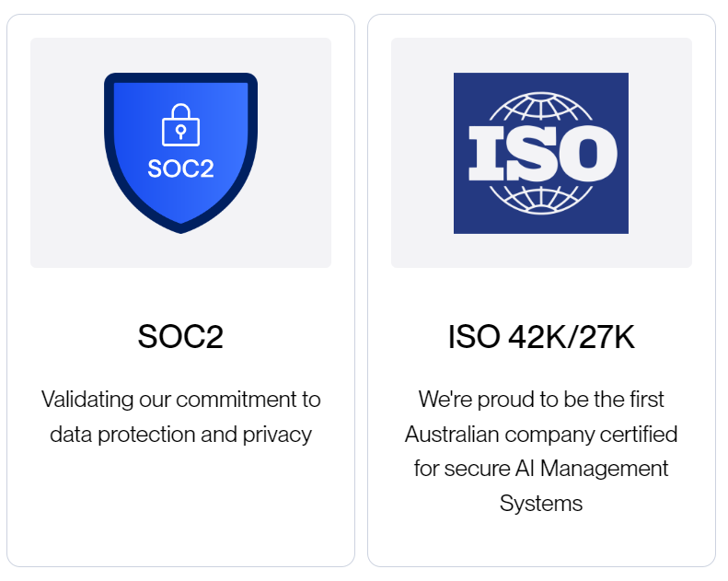Click the 'We're proud to be the first' line
The width and height of the screenshot is (728, 581).
click(541, 400)
